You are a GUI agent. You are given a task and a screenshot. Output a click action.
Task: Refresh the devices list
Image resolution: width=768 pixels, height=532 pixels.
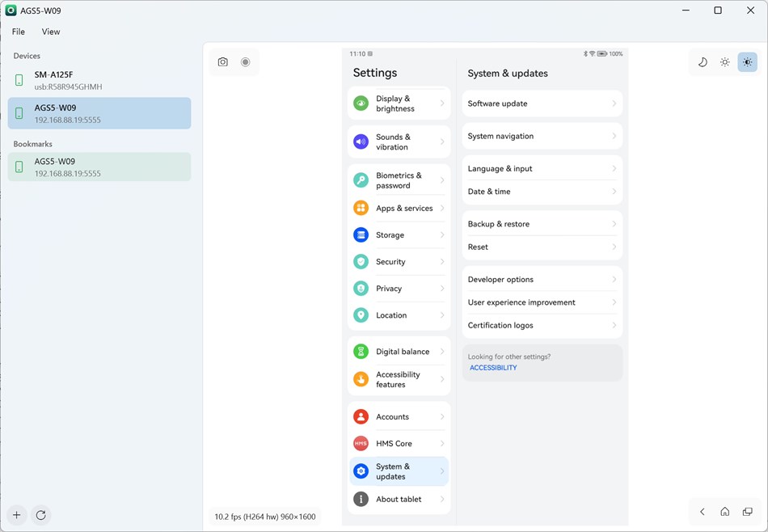[x=41, y=515]
